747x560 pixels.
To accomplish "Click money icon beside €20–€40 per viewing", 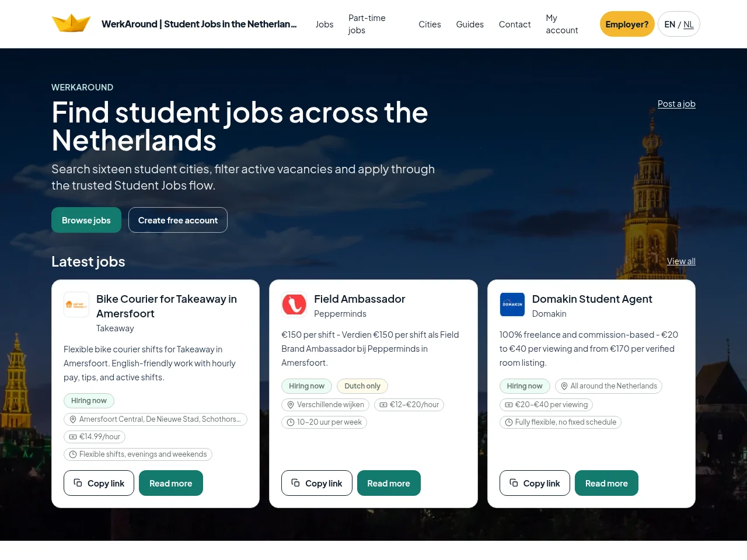I will pos(509,405).
